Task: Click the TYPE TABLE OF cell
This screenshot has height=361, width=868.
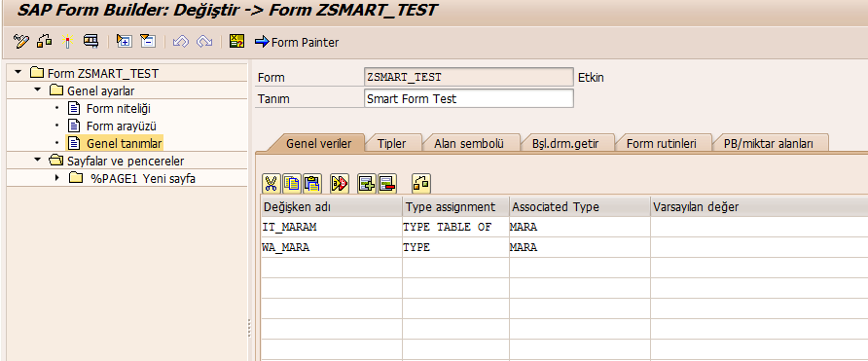Action: (x=455, y=227)
